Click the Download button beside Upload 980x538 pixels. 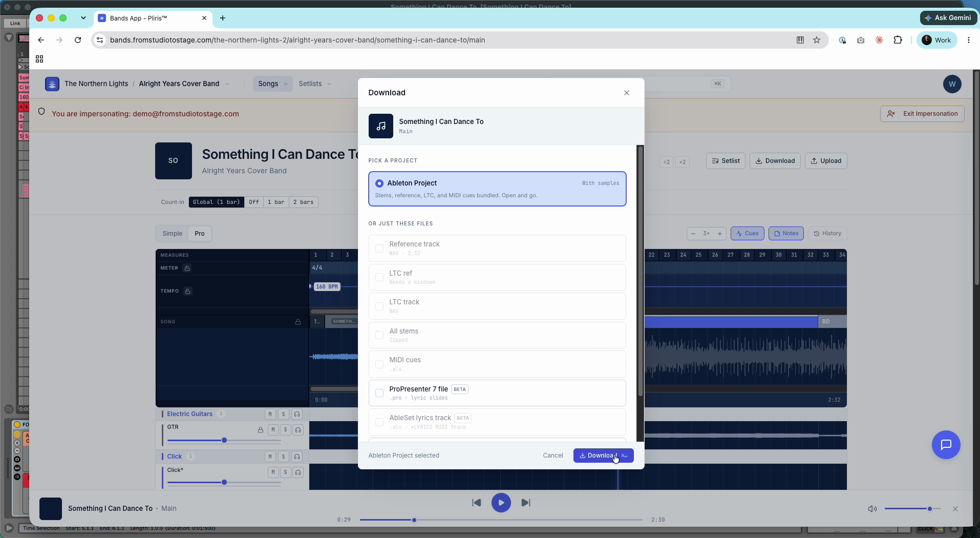775,161
